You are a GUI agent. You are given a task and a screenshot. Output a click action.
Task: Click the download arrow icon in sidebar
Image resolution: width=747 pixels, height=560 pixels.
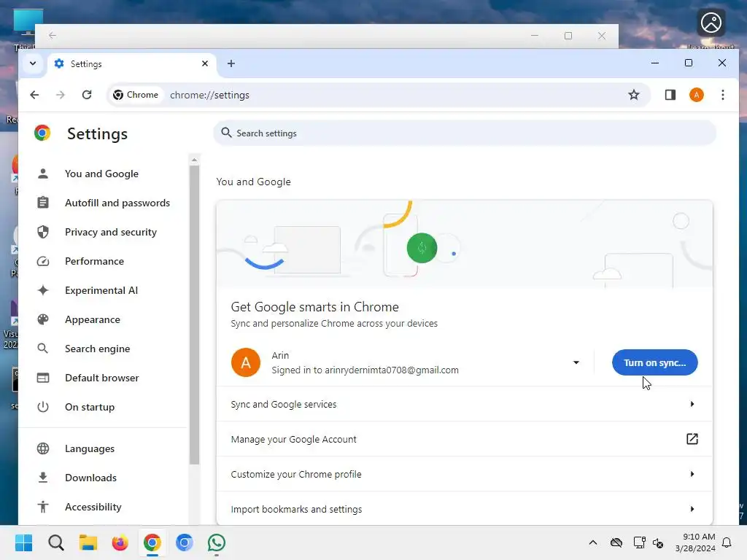click(43, 478)
